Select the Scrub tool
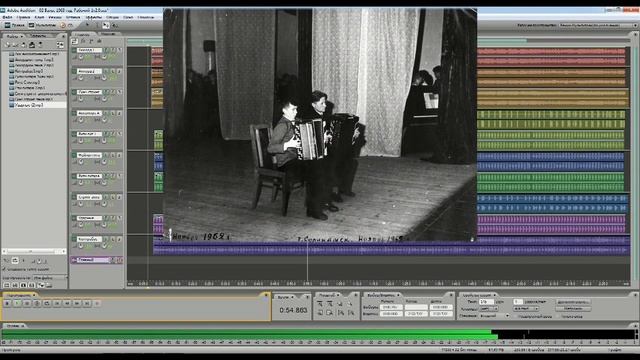Screen dimensions: 640x360 tap(115, 25)
